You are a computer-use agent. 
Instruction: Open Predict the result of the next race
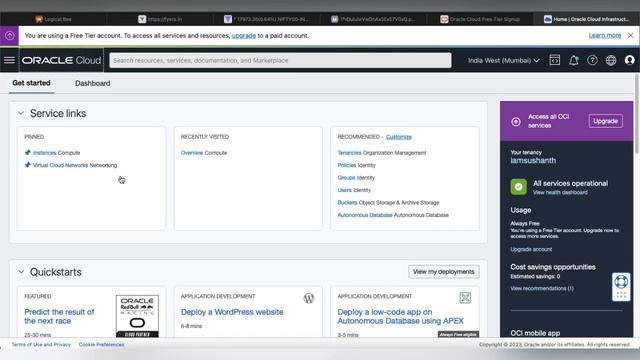[59, 316]
